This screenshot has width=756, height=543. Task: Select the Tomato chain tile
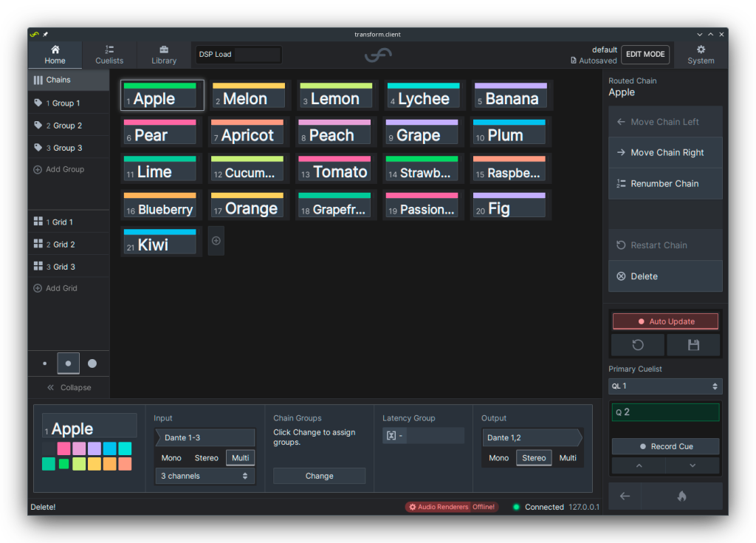pyautogui.click(x=334, y=168)
